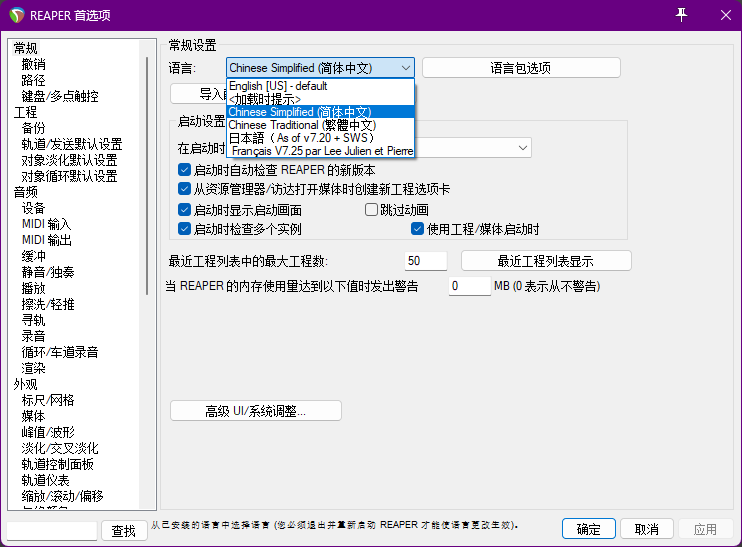Open 峰值/波形 settings page
The image size is (742, 547).
click(48, 432)
